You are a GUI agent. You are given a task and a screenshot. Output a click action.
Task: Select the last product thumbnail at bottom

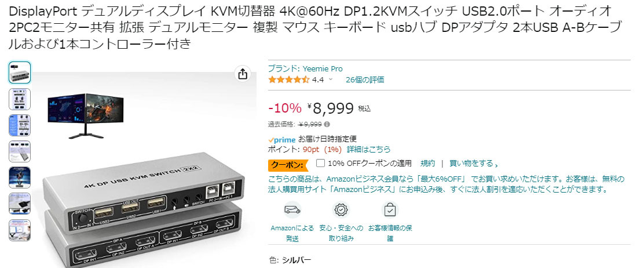(19, 230)
